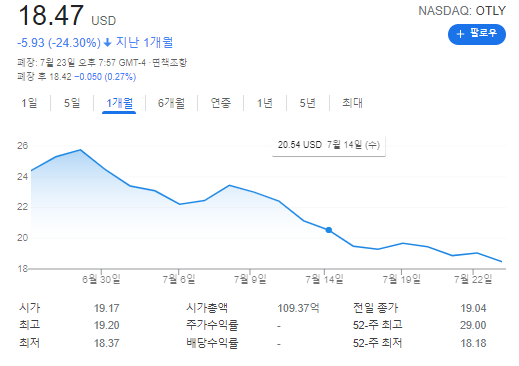Click the 20.54 USD 7월 14일 tooltip
The height and width of the screenshot is (366, 519).
pyautogui.click(x=329, y=145)
